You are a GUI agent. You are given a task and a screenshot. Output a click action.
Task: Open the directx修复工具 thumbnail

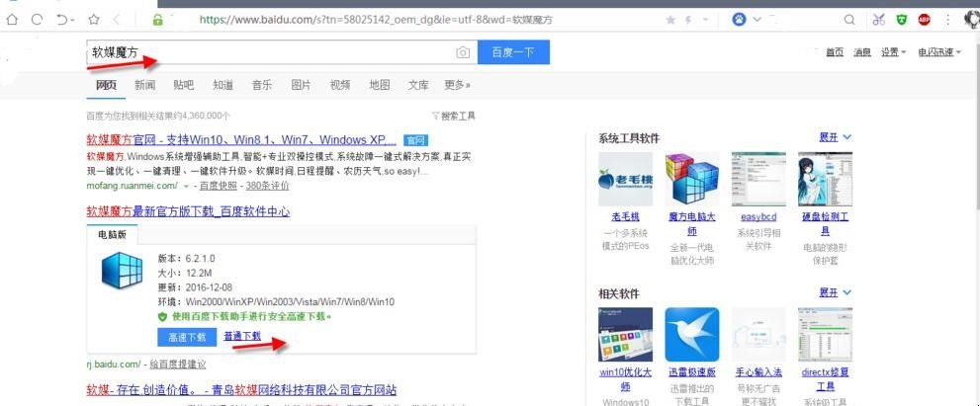[825, 334]
